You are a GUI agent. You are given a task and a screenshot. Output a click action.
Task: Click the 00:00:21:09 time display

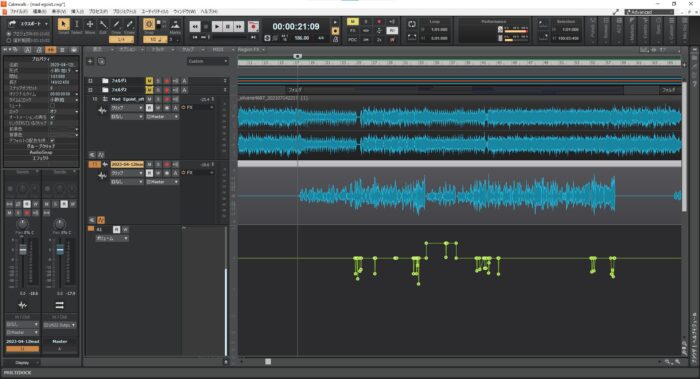coord(296,27)
